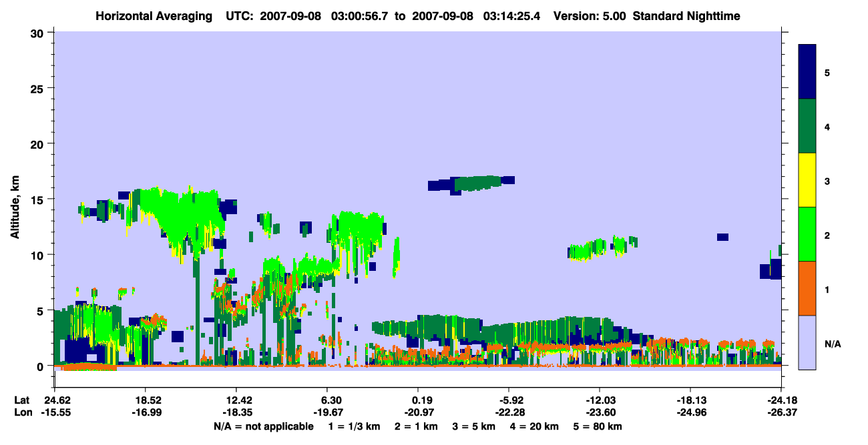Click the 'Lon' row label
This screenshot has width=868, height=445.
click(x=23, y=412)
